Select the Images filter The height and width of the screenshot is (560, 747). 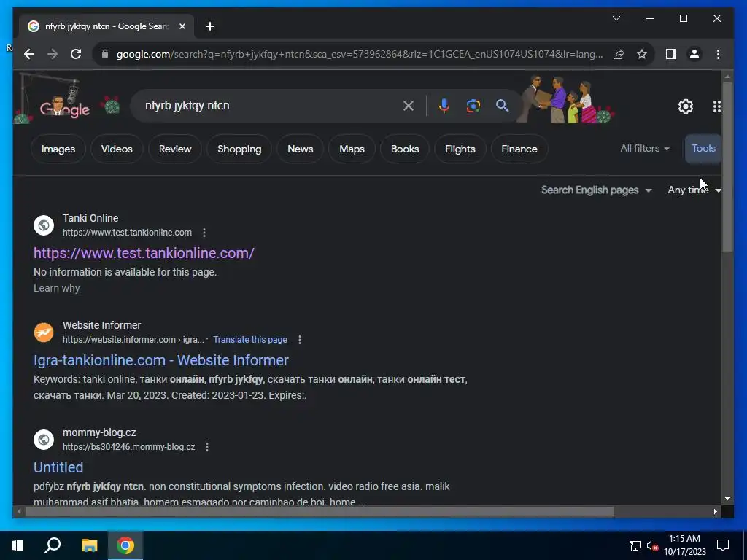[58, 149]
